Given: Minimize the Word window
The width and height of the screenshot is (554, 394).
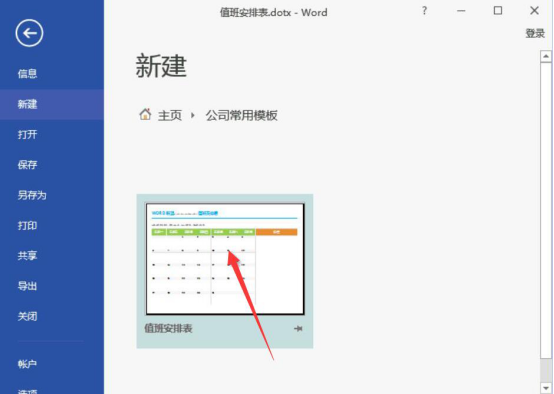Looking at the screenshot, I should (461, 11).
